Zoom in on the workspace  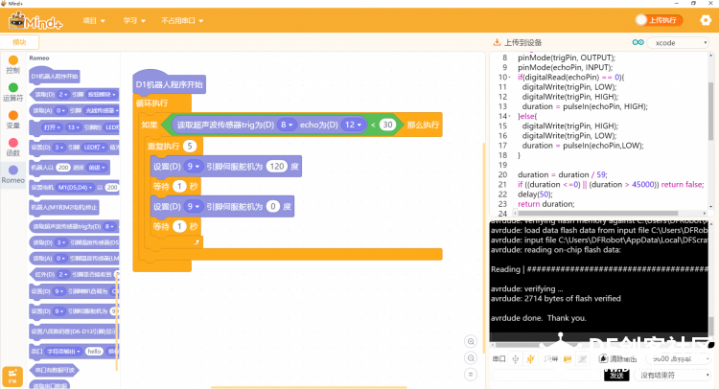pyautogui.click(x=470, y=341)
